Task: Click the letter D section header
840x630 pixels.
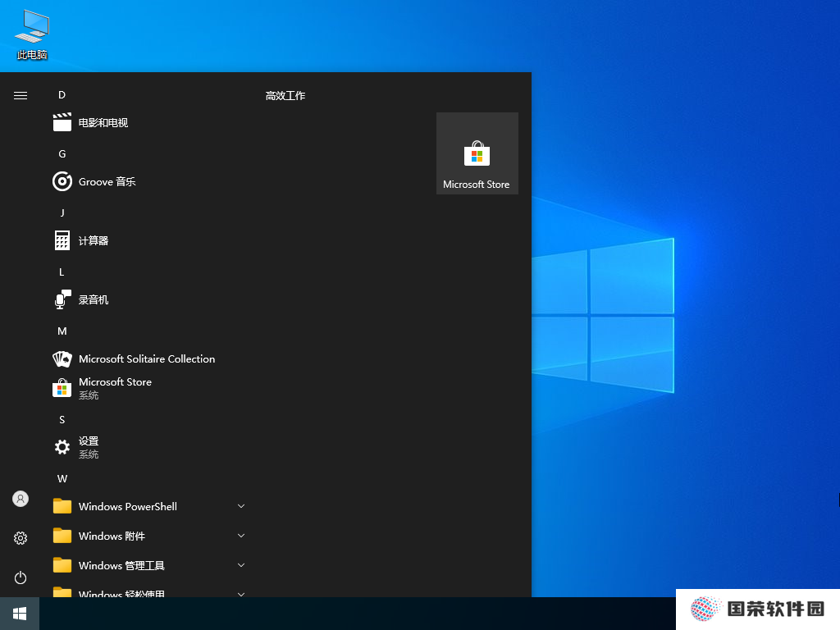Action: click(62, 95)
